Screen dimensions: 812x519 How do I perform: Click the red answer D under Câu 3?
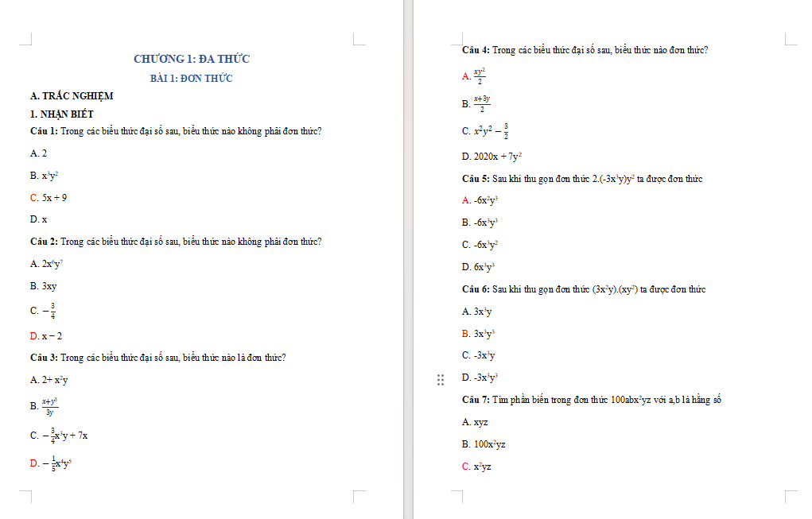51,463
